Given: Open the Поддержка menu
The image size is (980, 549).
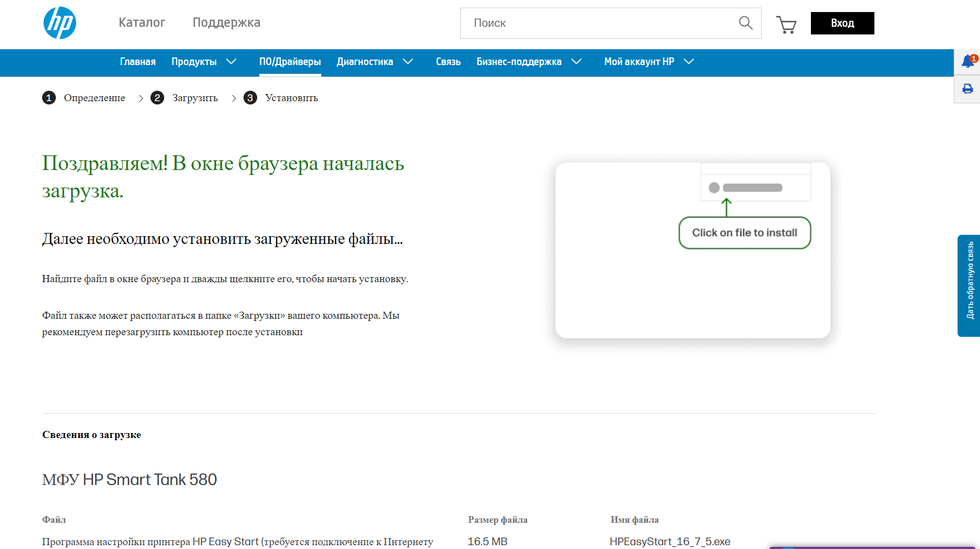Looking at the screenshot, I should coord(227,22).
